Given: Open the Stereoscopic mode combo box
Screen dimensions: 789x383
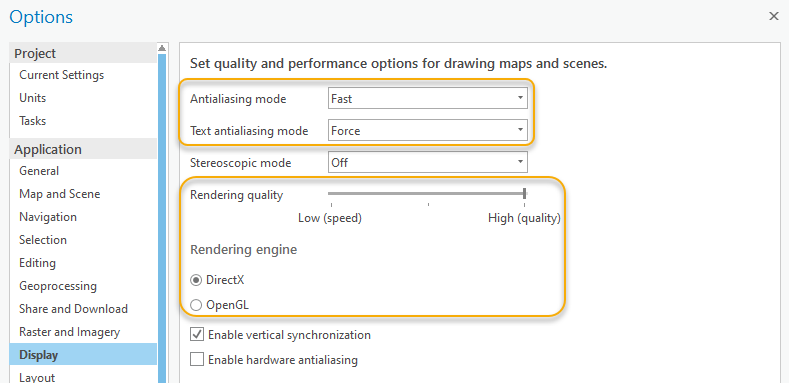Looking at the screenshot, I should pyautogui.click(x=427, y=163).
